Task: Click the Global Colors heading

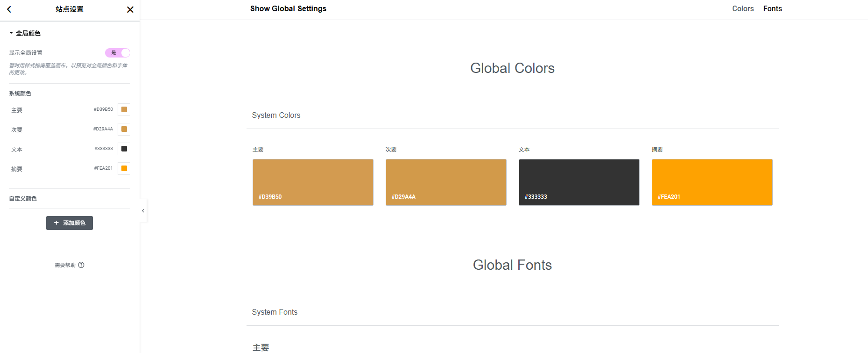Action: coord(512,68)
